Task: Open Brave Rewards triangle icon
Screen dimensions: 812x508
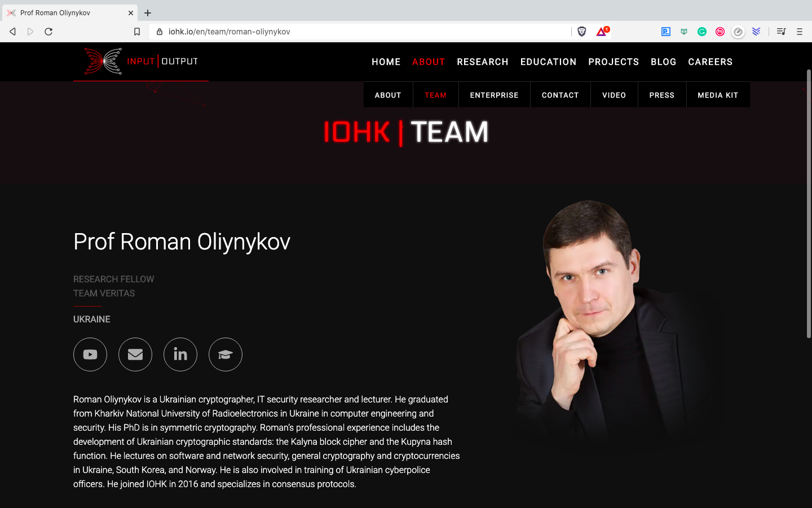Action: coord(602,31)
